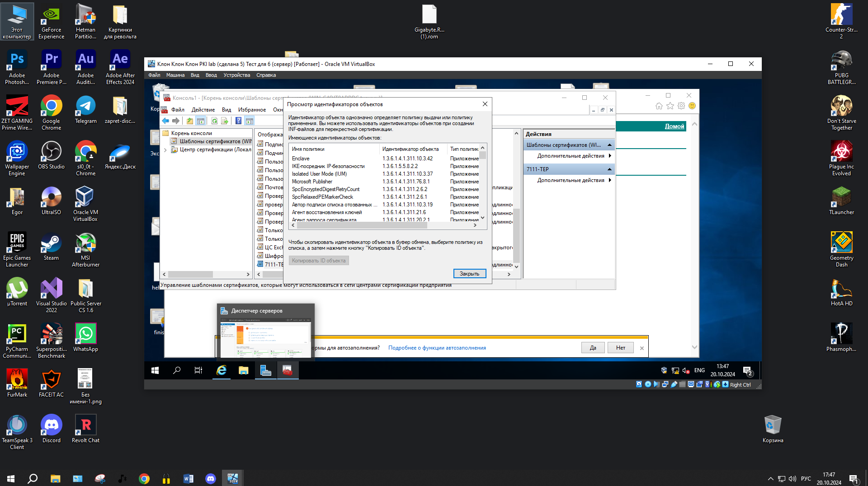Screen dimensions: 868x486
Task: Expand first Дополнительные действия submenu arrow
Action: pyautogui.click(x=610, y=156)
